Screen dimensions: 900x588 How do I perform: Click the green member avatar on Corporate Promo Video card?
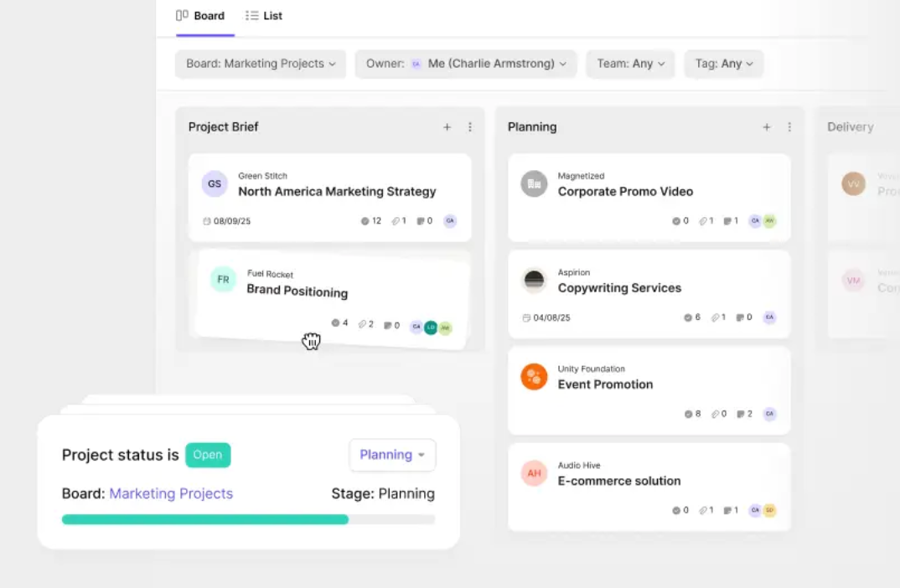click(x=770, y=221)
